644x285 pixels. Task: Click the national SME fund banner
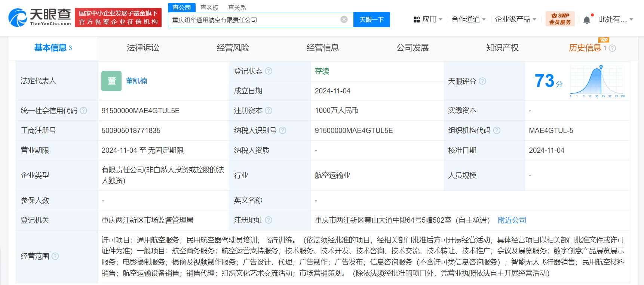118,18
